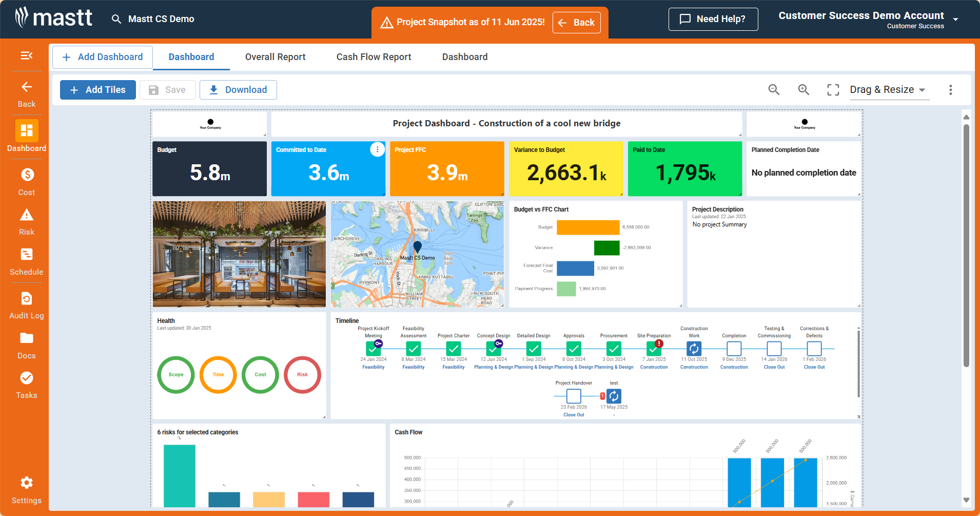The width and height of the screenshot is (980, 516).
Task: Click the greyed Save button
Action: (168, 90)
